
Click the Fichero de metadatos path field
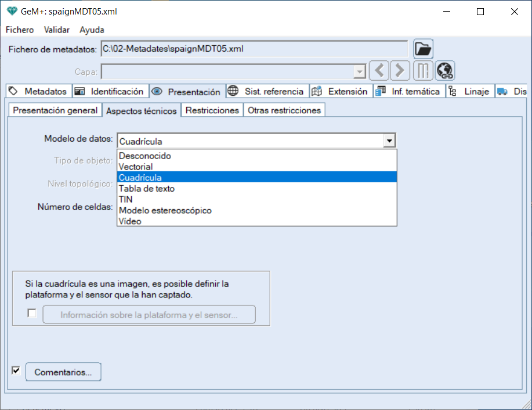(254, 49)
